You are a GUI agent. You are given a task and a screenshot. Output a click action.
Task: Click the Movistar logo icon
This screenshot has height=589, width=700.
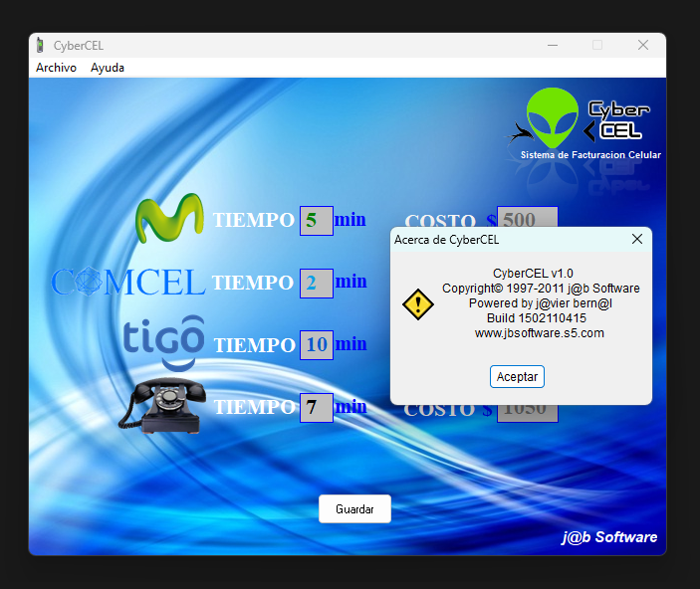169,219
